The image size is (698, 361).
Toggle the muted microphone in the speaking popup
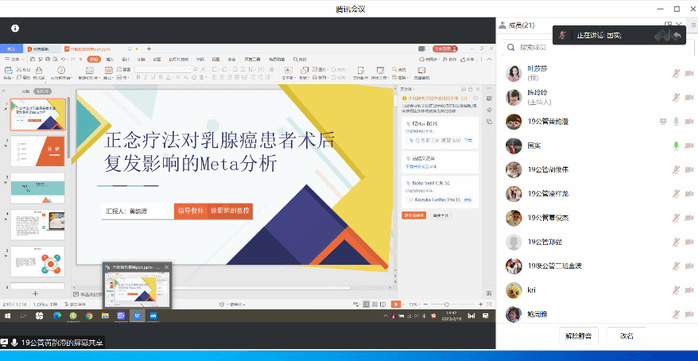(563, 35)
